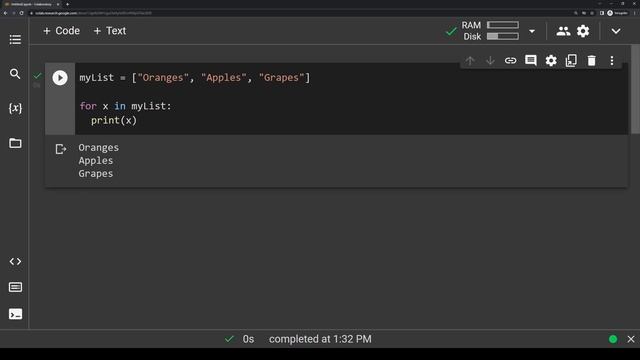Open the command palette icon
The image size is (640, 360).
(x=15, y=287)
